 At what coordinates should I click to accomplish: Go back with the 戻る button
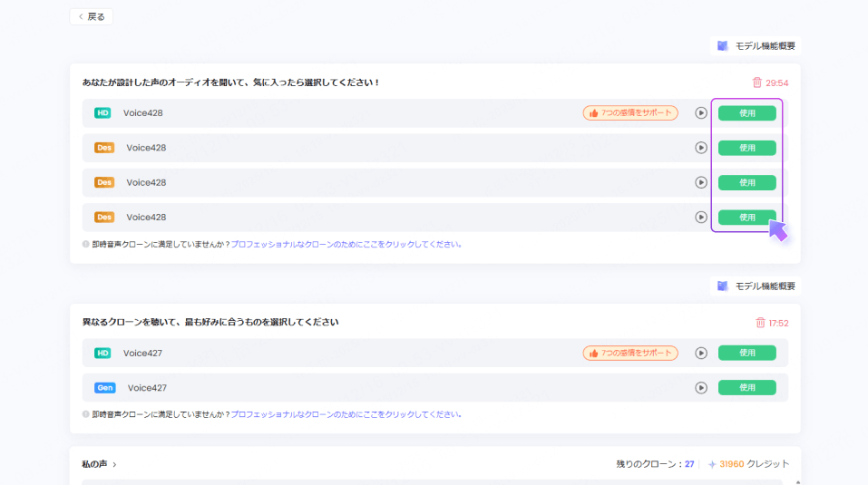(x=91, y=16)
